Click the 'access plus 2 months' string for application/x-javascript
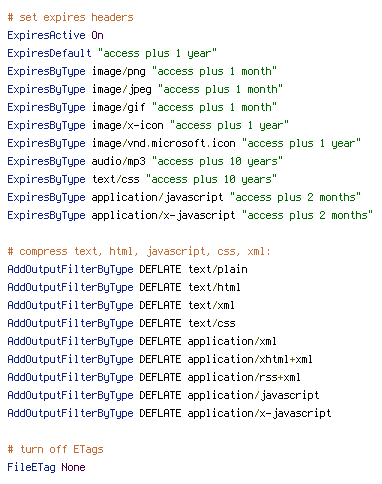Screen dimensions: 382x484 (307, 216)
